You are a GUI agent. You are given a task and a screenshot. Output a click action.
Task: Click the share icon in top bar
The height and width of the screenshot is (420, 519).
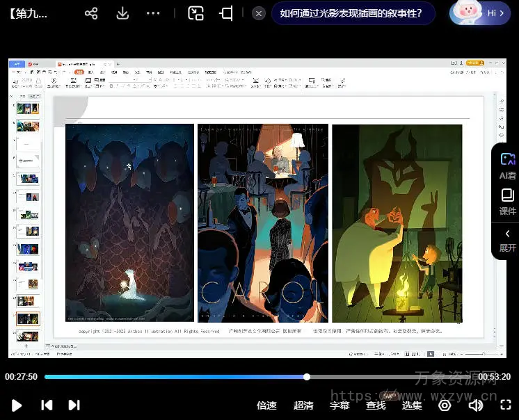(91, 13)
